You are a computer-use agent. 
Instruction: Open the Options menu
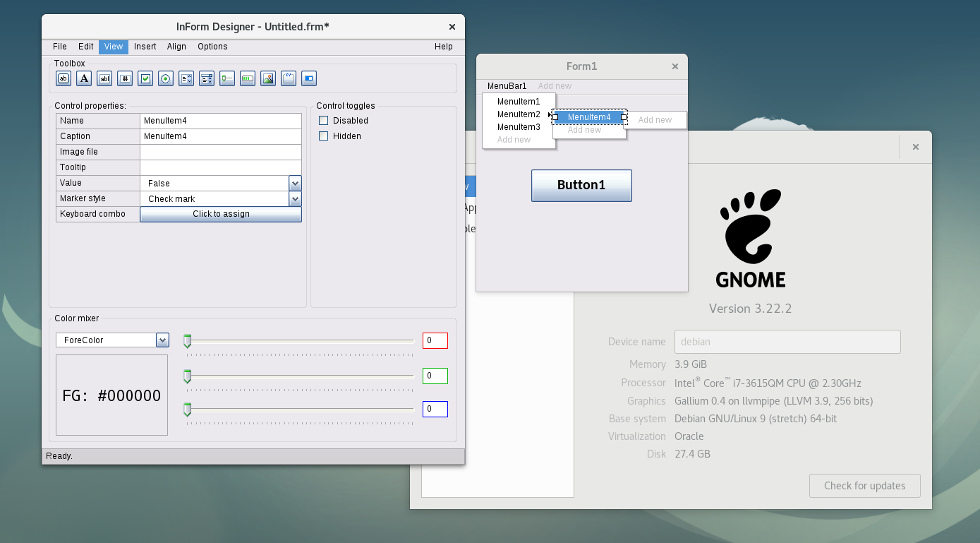(212, 47)
